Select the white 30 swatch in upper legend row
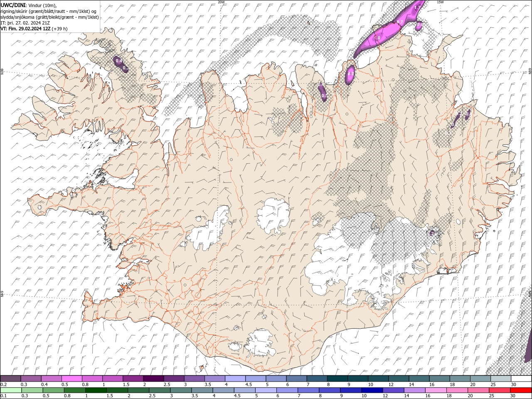Screen dimensions: 532x399 point(522,379)
